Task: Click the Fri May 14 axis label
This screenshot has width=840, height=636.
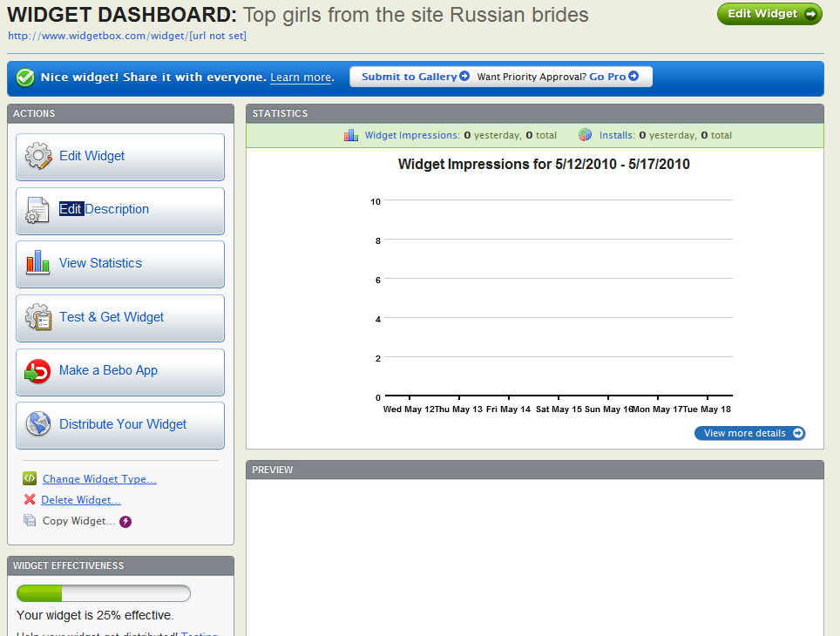Action: click(508, 409)
